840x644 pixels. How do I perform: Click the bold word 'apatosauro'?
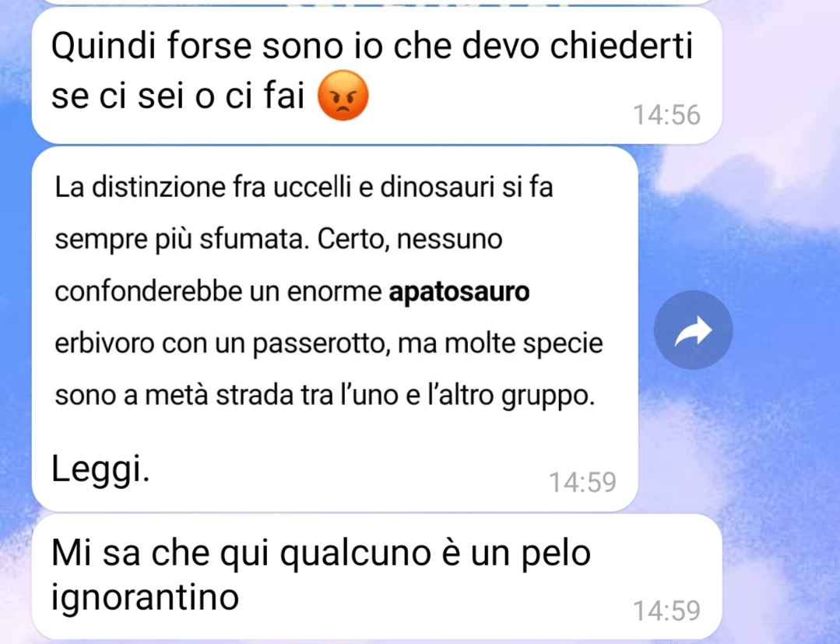(x=459, y=292)
